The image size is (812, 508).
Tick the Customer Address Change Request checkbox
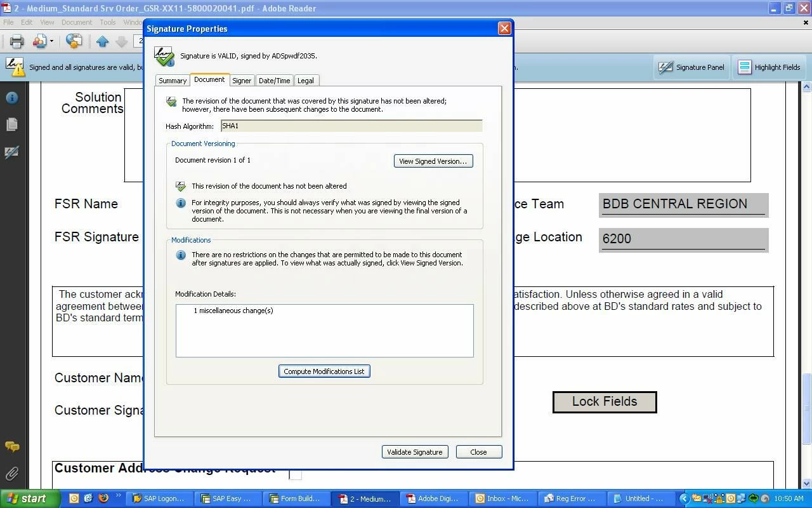tap(295, 473)
